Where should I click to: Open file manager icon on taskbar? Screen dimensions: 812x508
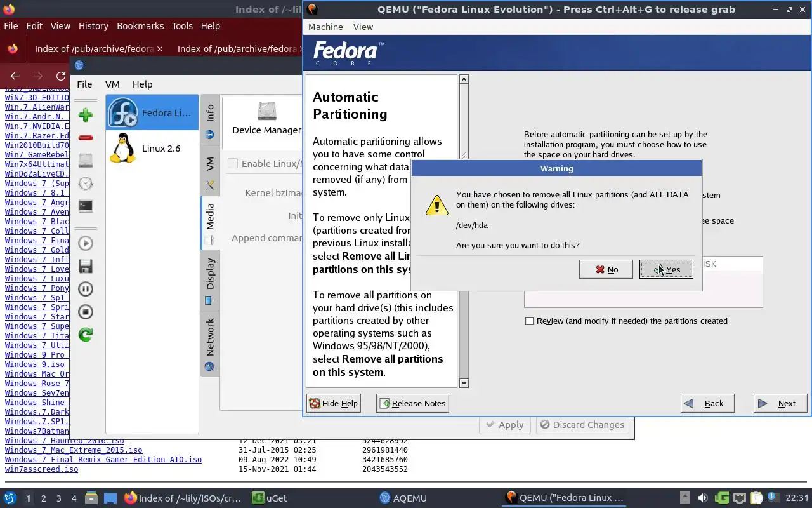click(91, 498)
